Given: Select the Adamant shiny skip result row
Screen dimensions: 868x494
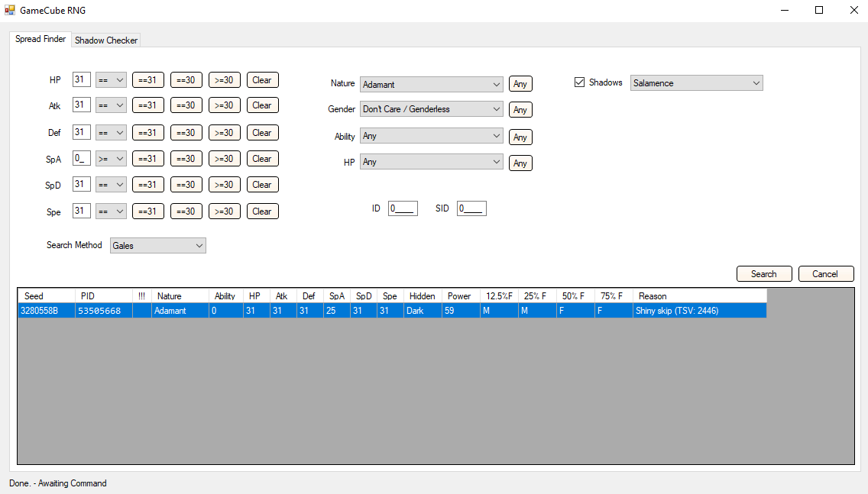Looking at the screenshot, I should point(306,311).
